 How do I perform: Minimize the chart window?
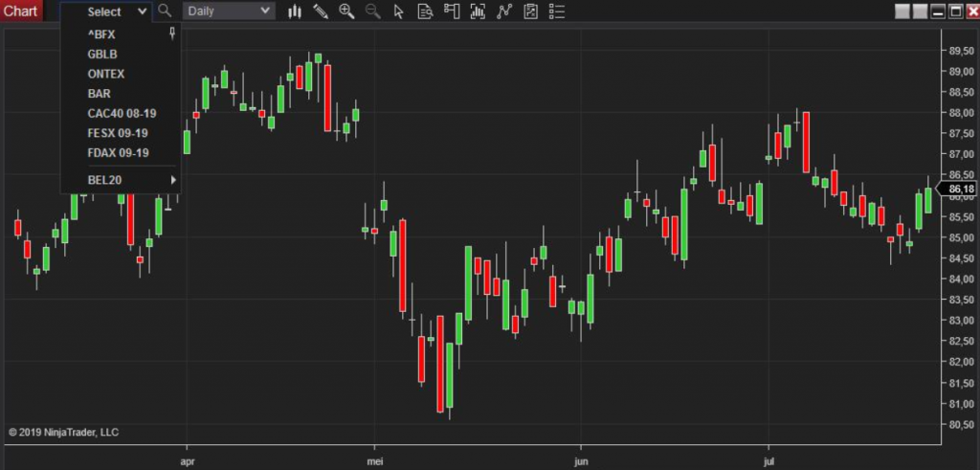click(x=938, y=11)
